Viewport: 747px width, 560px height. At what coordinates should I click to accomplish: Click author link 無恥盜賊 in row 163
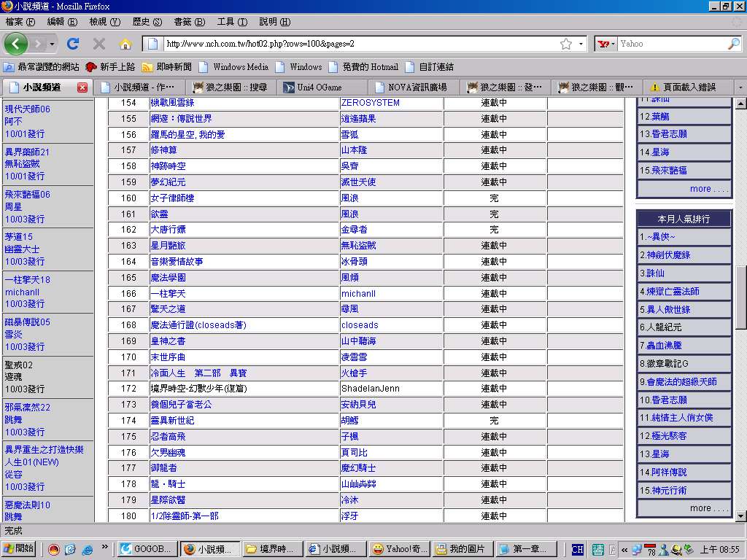(x=359, y=246)
